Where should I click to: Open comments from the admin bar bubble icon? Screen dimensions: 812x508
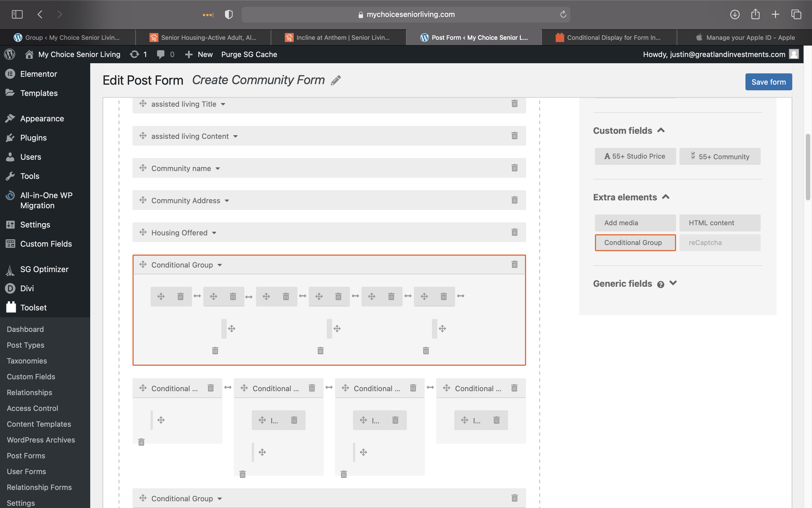pyautogui.click(x=161, y=54)
